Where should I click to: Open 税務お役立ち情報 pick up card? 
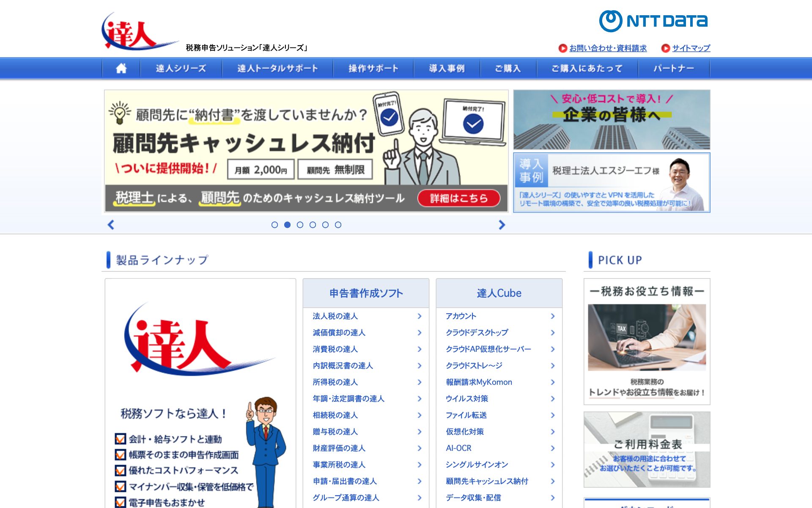click(x=647, y=342)
